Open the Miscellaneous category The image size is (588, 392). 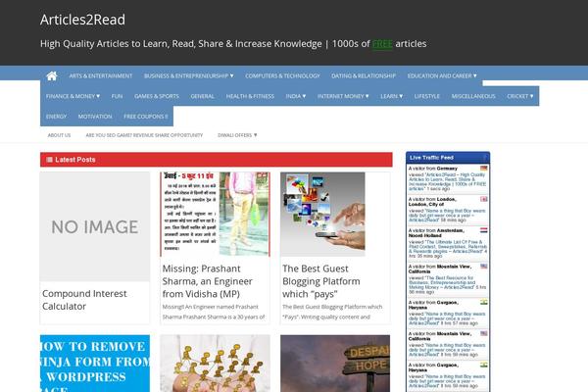[473, 96]
